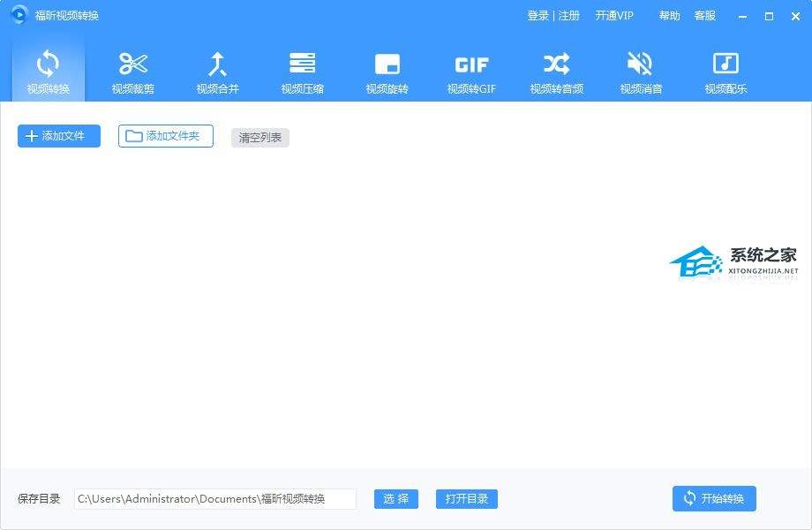The width and height of the screenshot is (812, 530).
Task: Click the save directory path field
Action: click(x=214, y=499)
